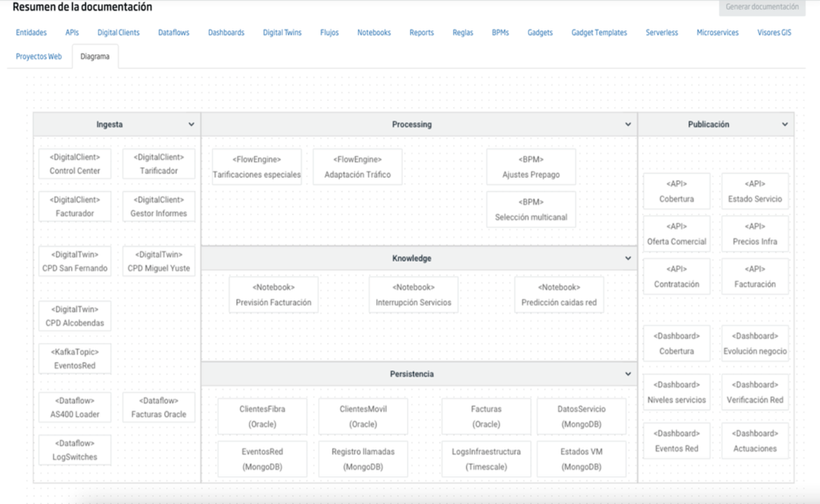The width and height of the screenshot is (820, 504).
Task: Select the ClientesMovil (Oracle) node
Action: (x=363, y=417)
